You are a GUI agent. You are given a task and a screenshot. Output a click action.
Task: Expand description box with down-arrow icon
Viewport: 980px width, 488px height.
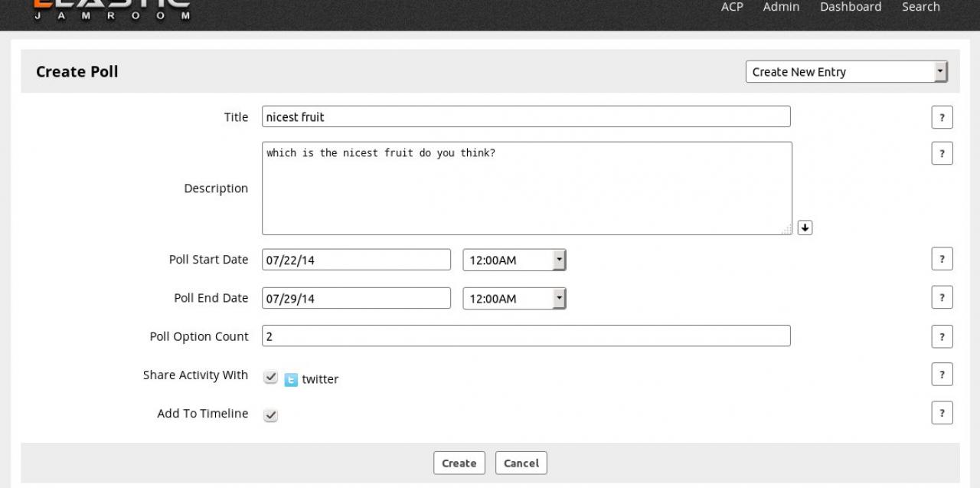[x=805, y=228]
